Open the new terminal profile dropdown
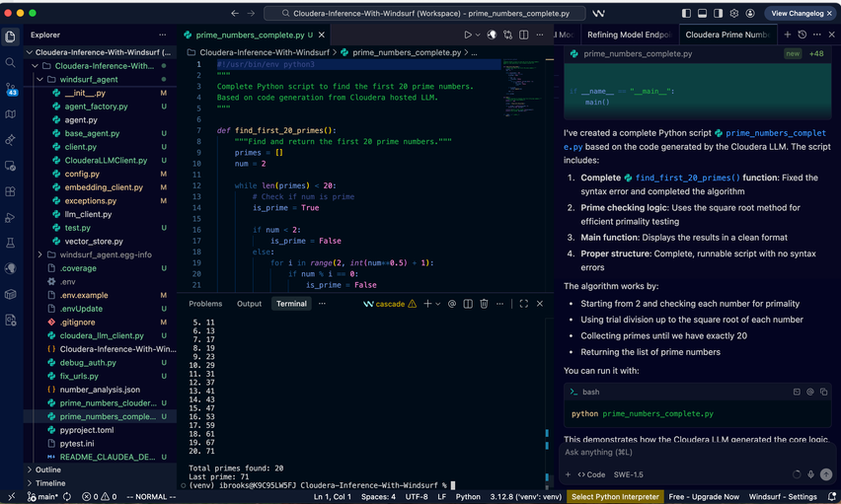 click(437, 304)
